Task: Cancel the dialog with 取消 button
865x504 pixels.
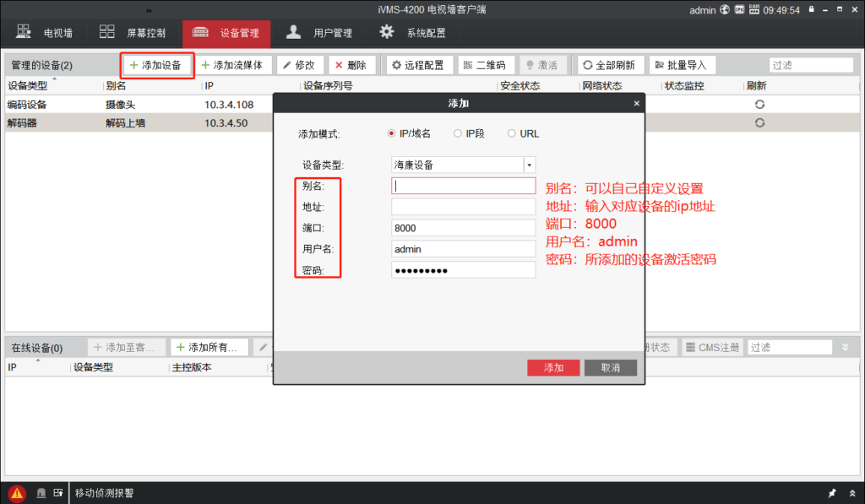Action: [x=611, y=368]
